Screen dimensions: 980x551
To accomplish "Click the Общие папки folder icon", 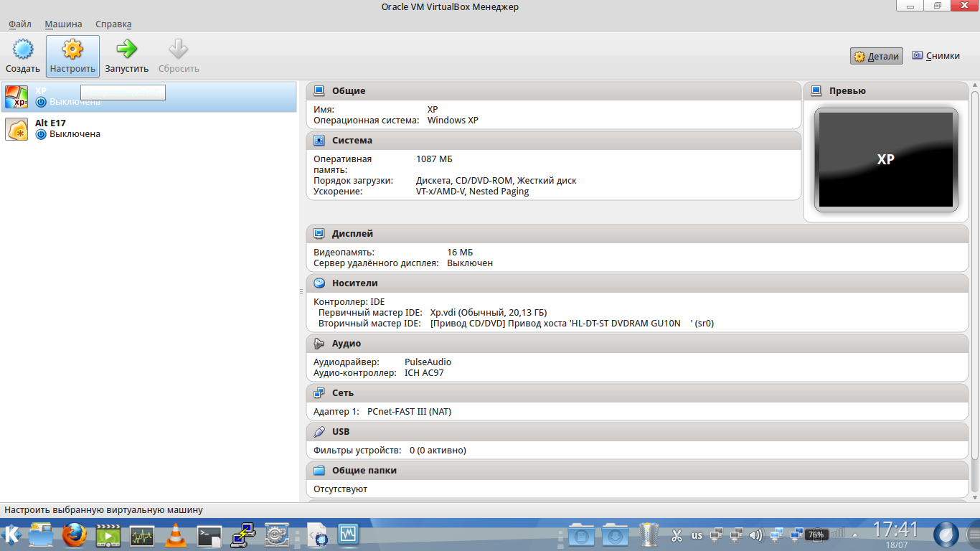I will click(x=319, y=471).
